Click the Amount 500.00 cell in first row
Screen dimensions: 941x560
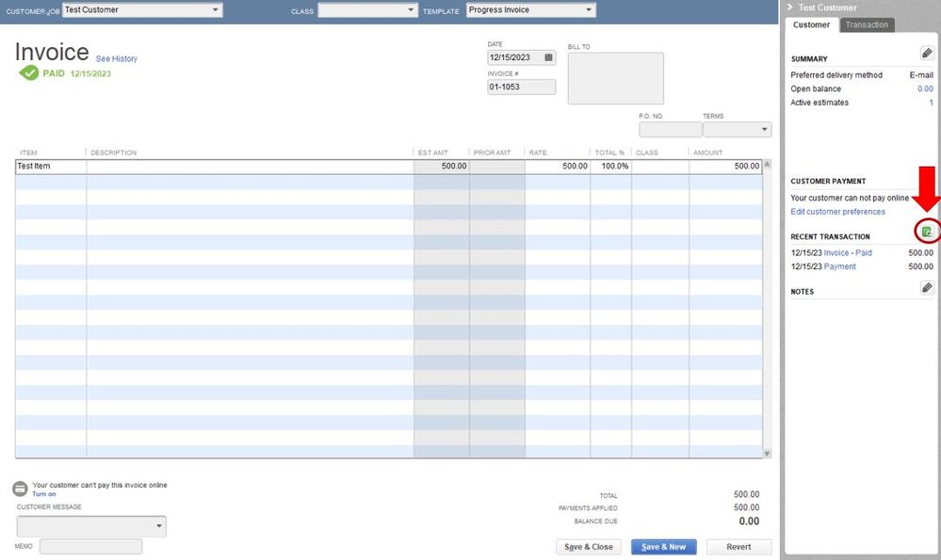[725, 166]
